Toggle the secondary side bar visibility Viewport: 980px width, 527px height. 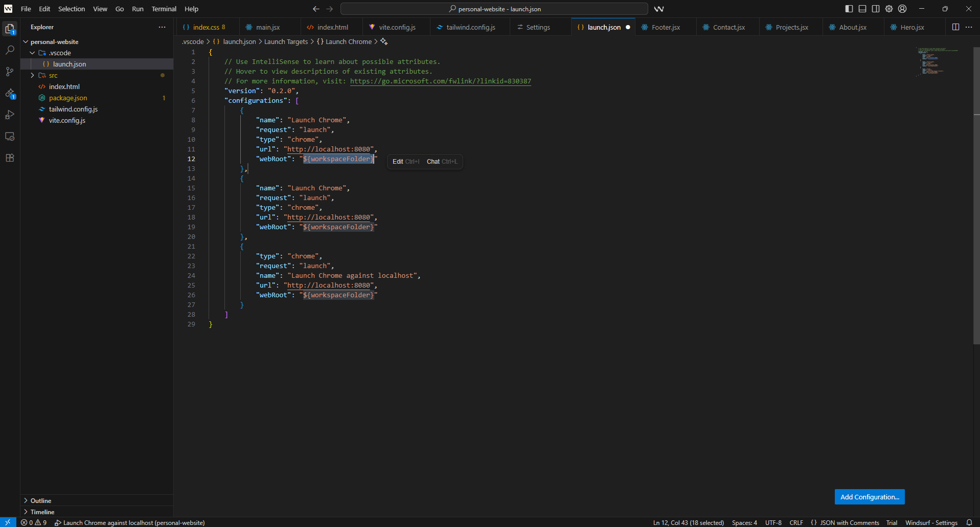tap(876, 9)
